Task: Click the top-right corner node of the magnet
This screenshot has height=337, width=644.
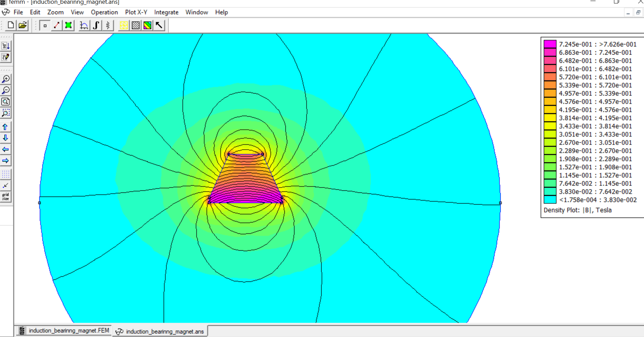Action: tap(263, 154)
